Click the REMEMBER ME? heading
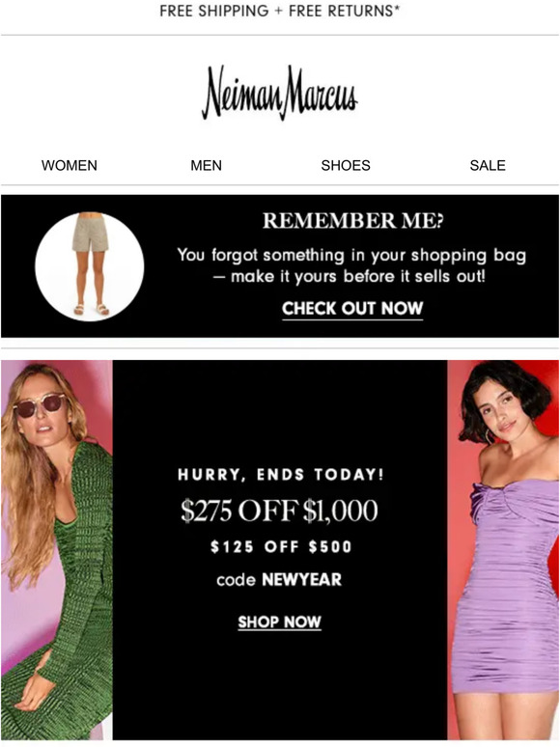Screen dimensions: 560x747 [352, 221]
